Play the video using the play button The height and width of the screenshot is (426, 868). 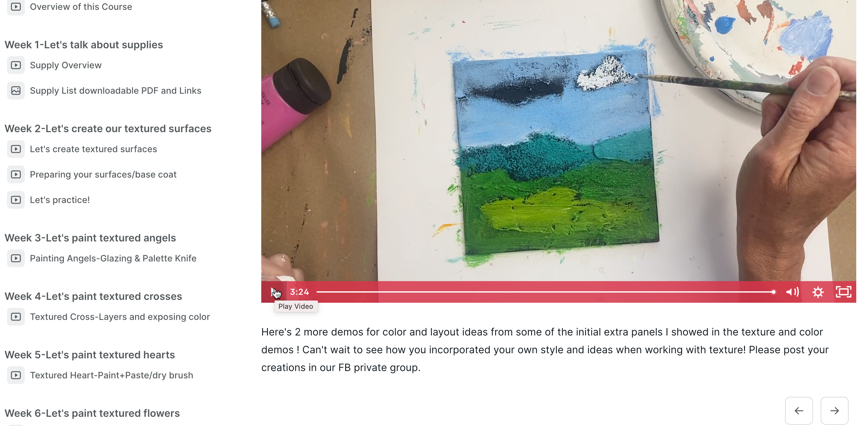coord(274,292)
